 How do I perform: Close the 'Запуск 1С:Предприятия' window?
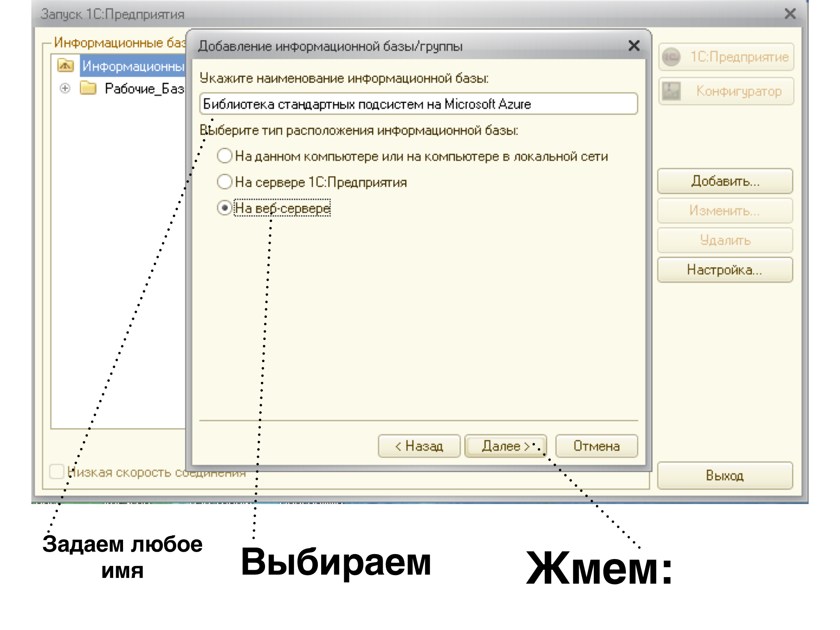(x=790, y=14)
